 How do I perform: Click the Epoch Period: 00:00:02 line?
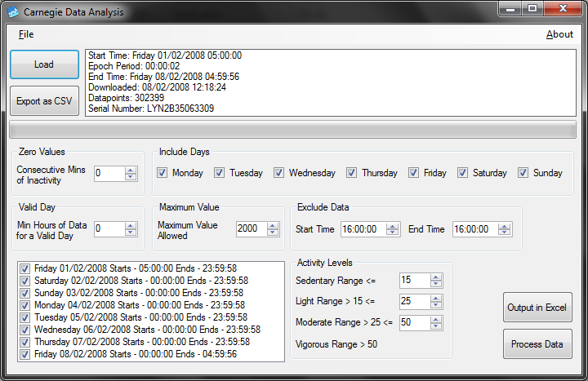pos(134,66)
